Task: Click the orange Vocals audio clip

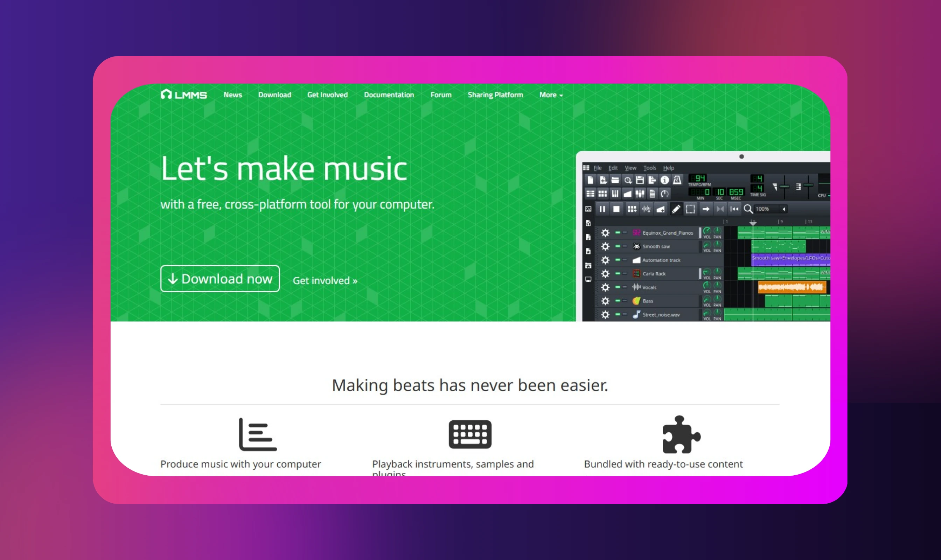Action: [792, 287]
